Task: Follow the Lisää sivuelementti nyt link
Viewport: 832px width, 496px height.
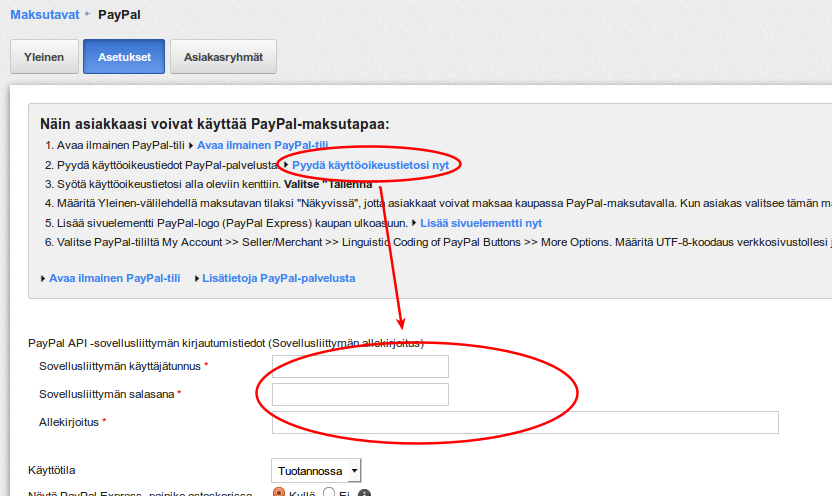Action: coord(481,223)
